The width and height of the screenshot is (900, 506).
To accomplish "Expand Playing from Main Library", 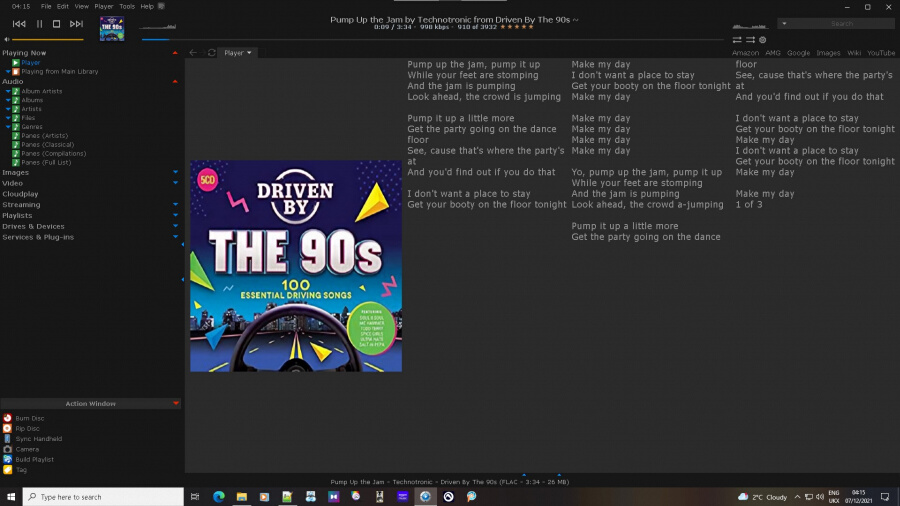I will pyautogui.click(x=8, y=72).
